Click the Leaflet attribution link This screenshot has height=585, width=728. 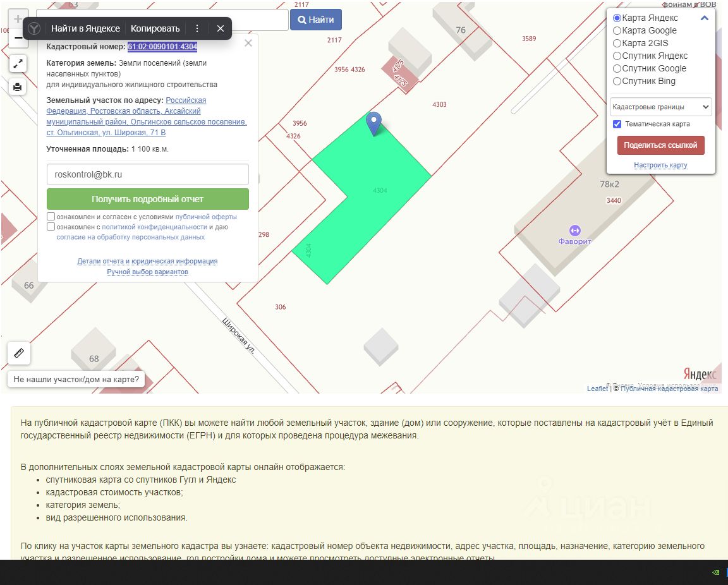click(x=597, y=389)
